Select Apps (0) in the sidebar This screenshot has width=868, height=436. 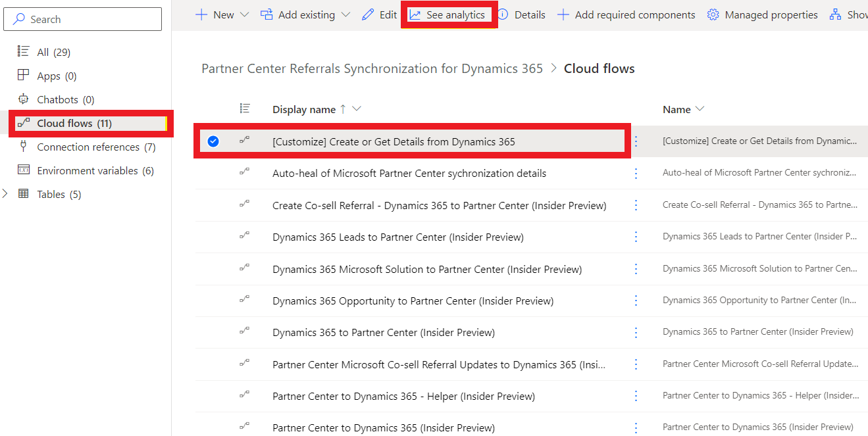57,76
